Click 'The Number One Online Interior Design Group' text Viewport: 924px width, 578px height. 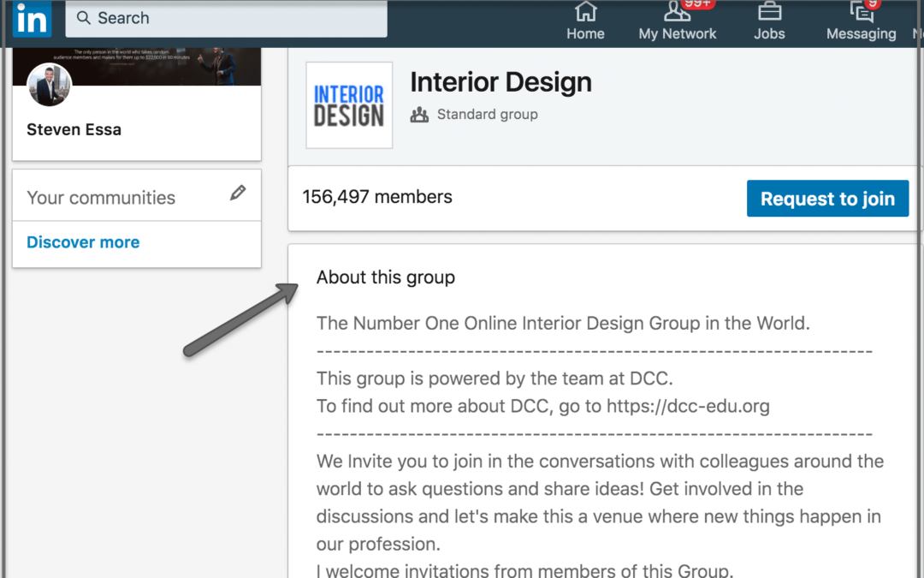(x=563, y=323)
